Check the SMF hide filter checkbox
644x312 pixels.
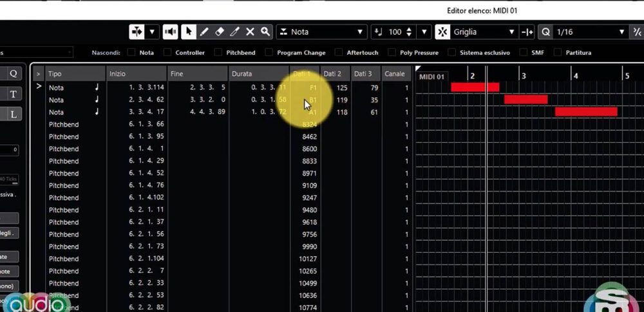click(523, 53)
